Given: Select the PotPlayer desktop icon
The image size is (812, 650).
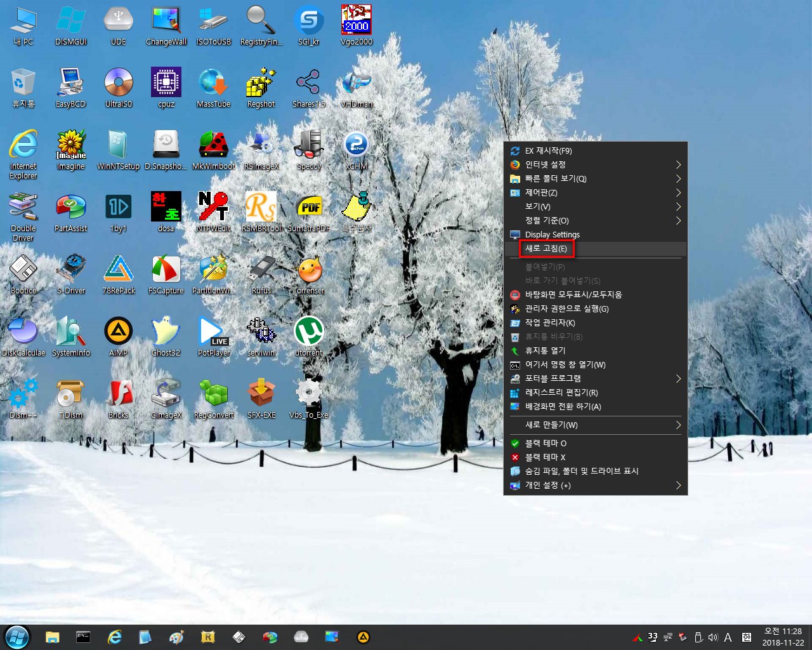Looking at the screenshot, I should (x=214, y=336).
